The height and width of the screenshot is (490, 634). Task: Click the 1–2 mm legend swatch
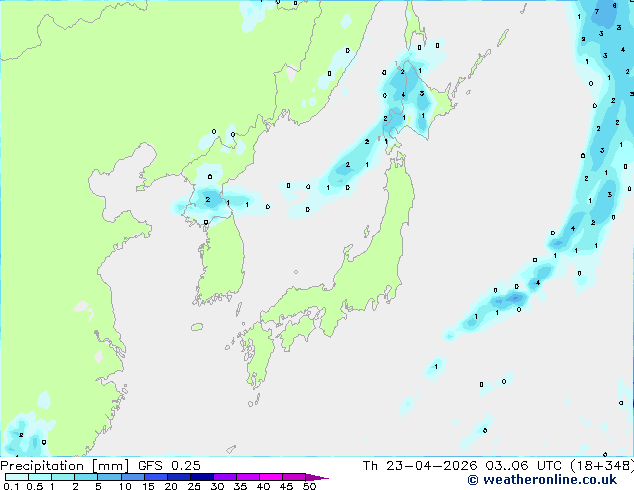pos(63,477)
